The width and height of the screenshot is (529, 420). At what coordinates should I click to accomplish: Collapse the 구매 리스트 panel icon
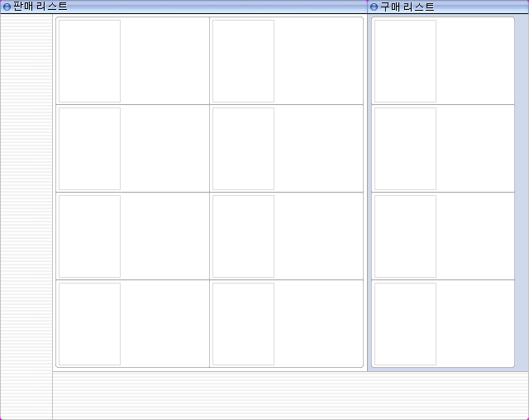point(374,7)
